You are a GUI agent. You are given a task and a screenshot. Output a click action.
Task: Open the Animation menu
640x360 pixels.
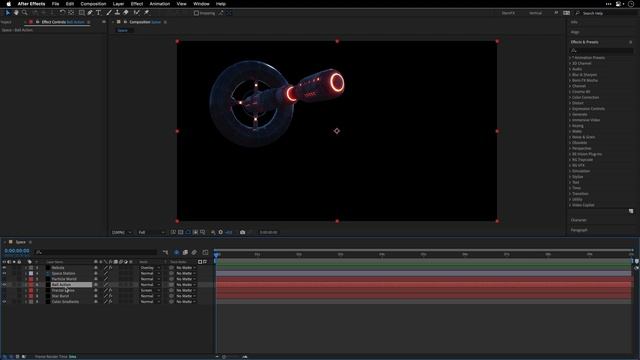160,4
